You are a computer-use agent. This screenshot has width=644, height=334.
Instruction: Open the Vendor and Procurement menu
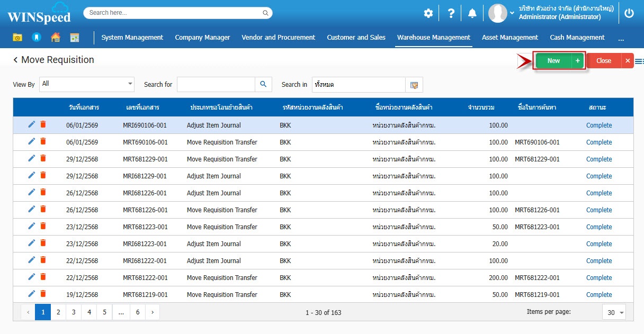point(278,38)
